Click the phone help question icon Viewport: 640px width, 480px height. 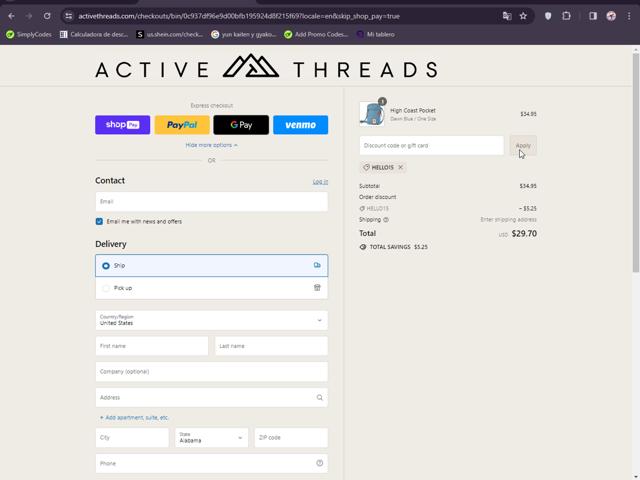coord(320,463)
